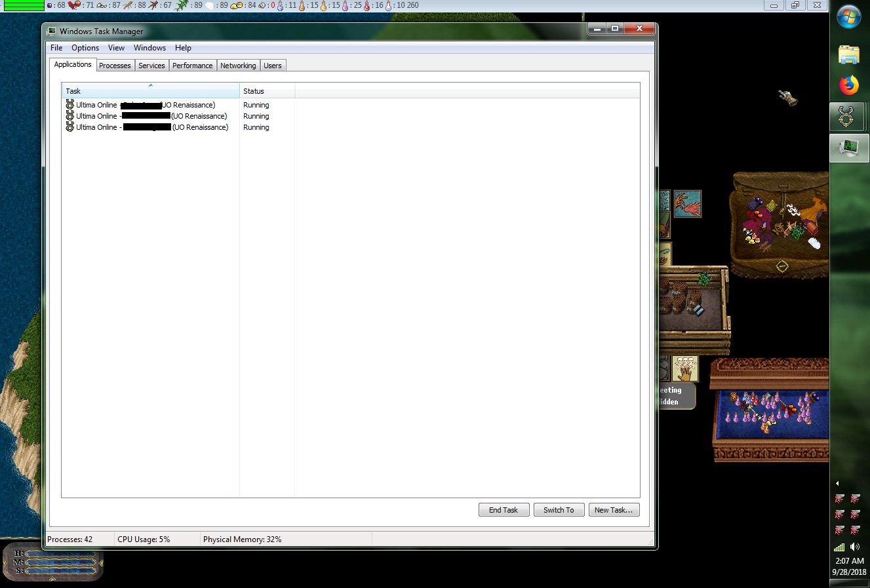Click Processes: 42 in status bar
The width and height of the screenshot is (870, 588).
point(70,539)
